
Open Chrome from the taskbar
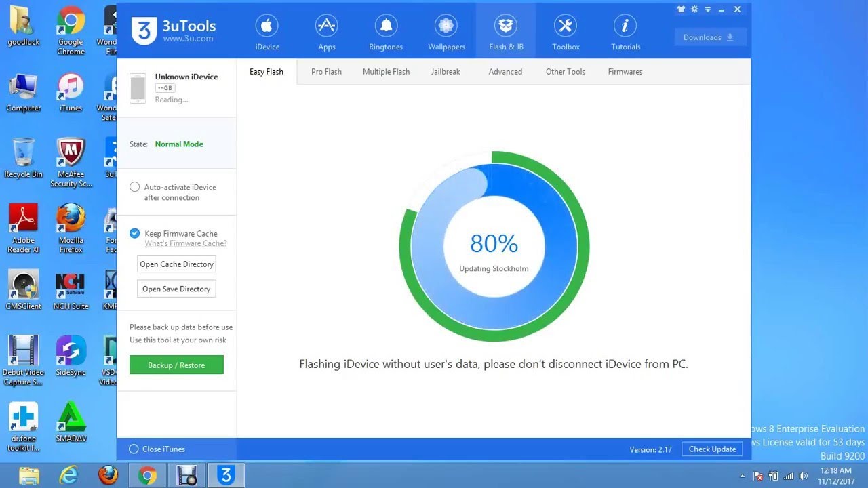point(147,476)
